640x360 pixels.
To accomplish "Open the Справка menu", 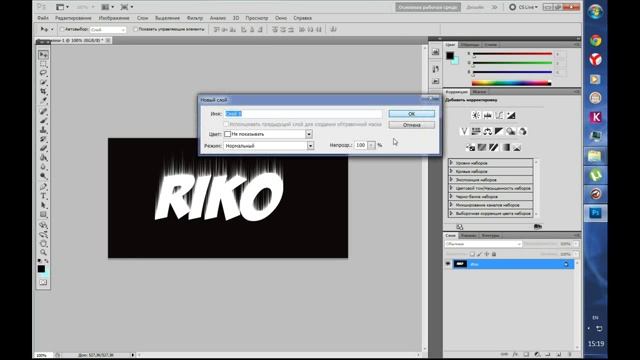I will pyautogui.click(x=302, y=18).
